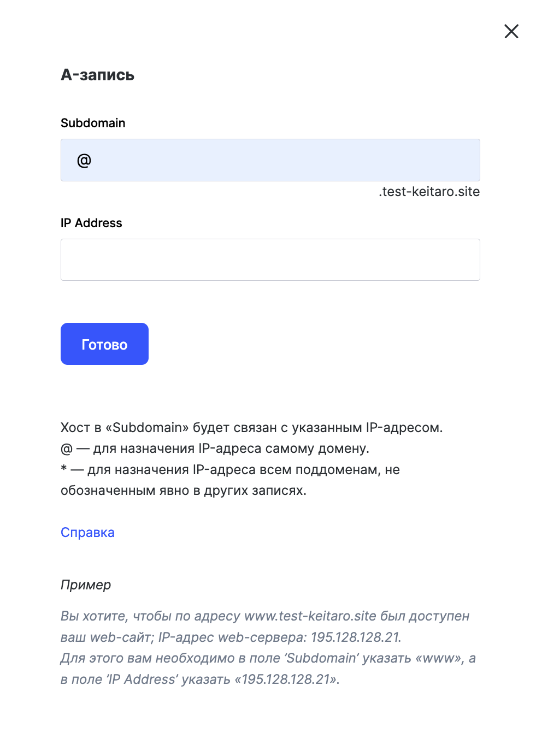Image resolution: width=542 pixels, height=756 pixels.
Task: Click the final example line with «195.128.128.21»
Action: [201, 680]
